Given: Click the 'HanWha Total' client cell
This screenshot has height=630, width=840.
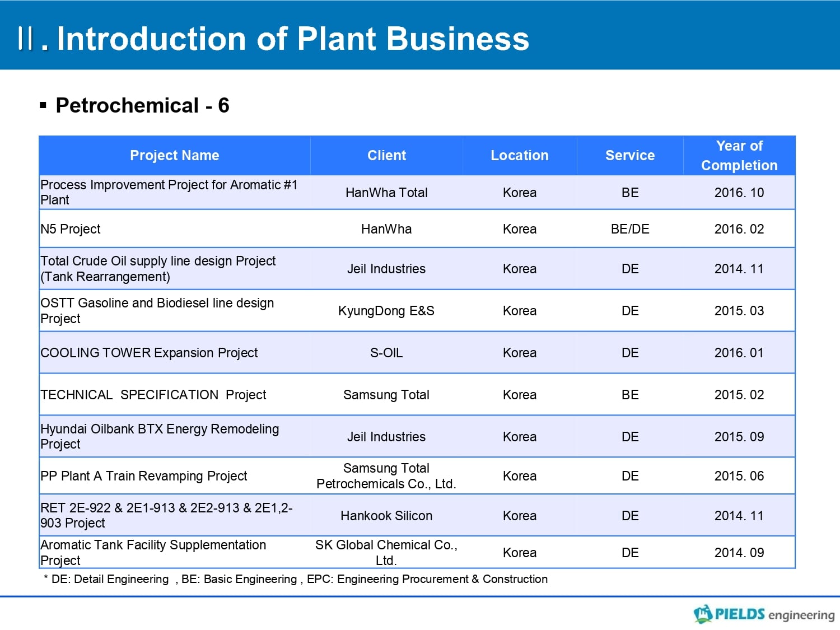Looking at the screenshot, I should tap(386, 192).
